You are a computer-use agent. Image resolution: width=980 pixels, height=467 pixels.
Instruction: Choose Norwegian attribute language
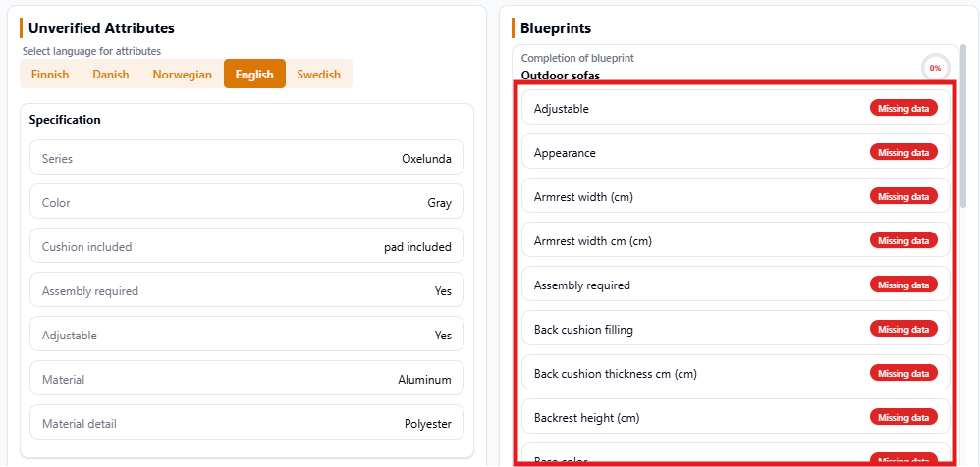click(x=182, y=75)
